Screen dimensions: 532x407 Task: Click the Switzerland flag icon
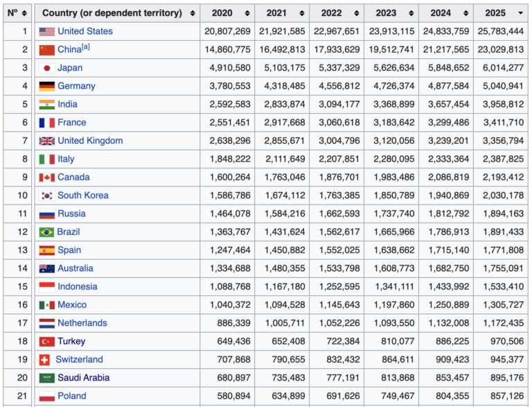tap(46, 360)
